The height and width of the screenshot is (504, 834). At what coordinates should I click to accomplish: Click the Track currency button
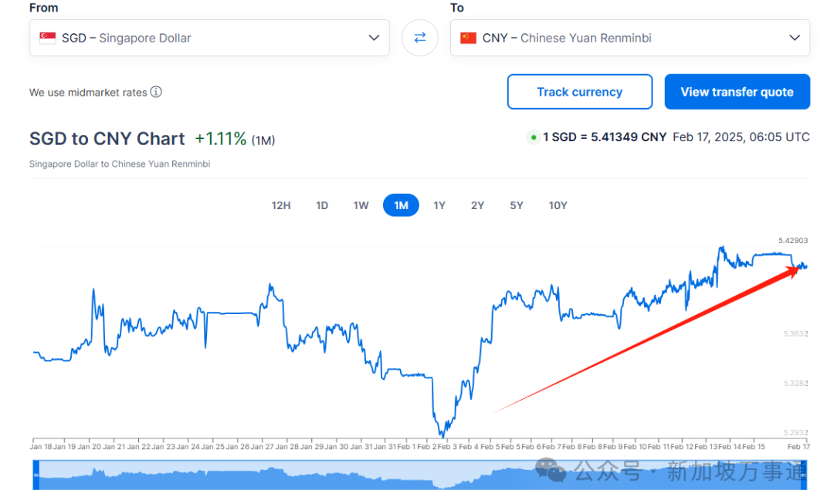click(x=579, y=92)
